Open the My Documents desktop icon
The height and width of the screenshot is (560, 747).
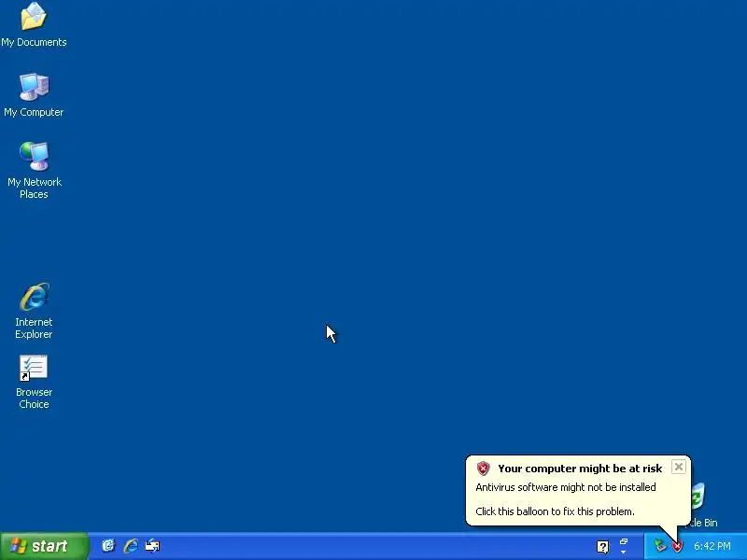tap(34, 24)
